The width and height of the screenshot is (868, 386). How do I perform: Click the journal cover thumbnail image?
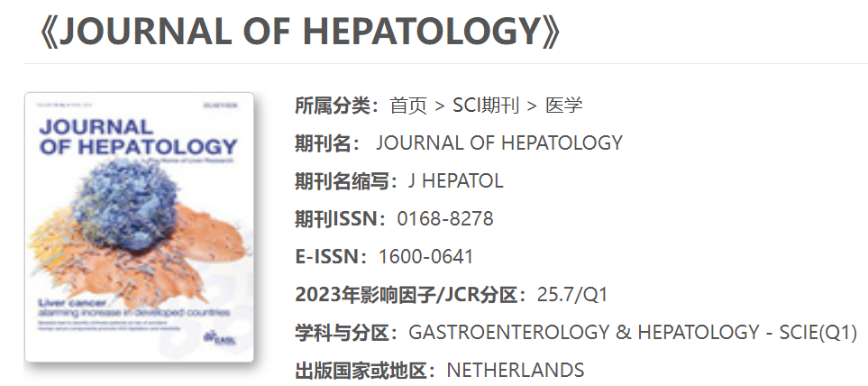[139, 227]
